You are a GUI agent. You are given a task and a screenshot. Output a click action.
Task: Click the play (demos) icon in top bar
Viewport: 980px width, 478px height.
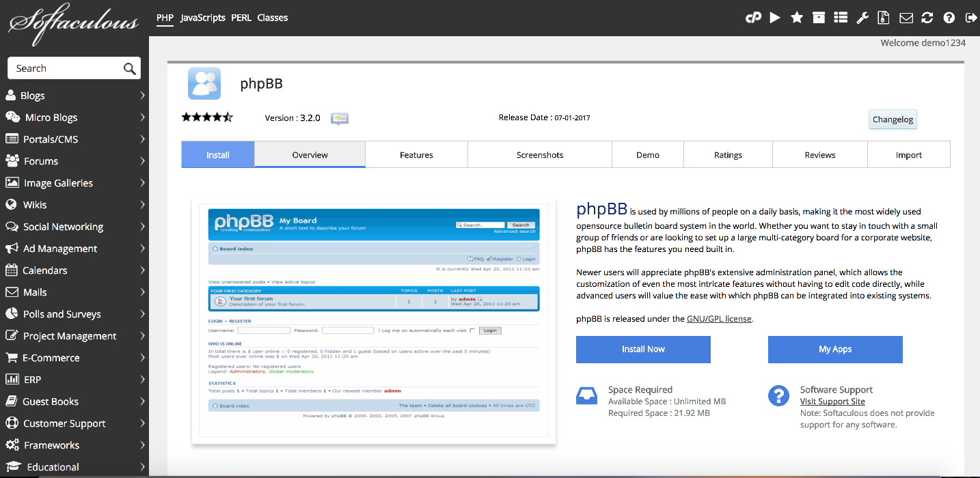775,18
